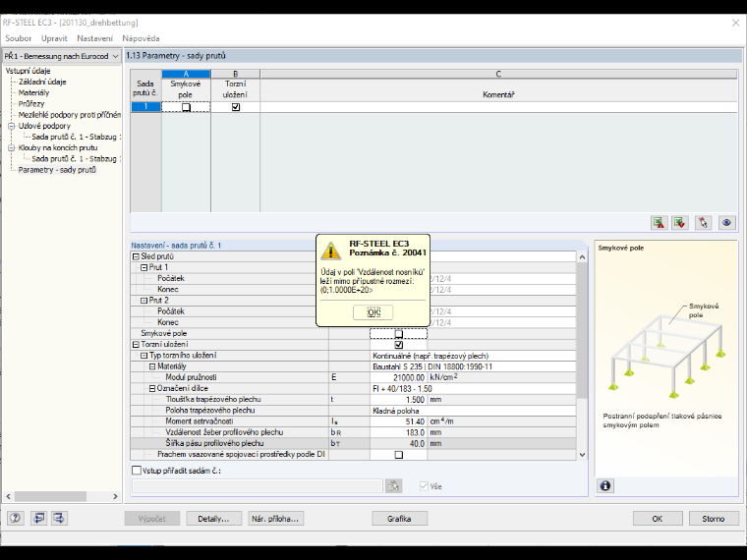Select Sada prutů č. 1 under Uzlové podpory
747x560 pixels.
(x=77, y=138)
